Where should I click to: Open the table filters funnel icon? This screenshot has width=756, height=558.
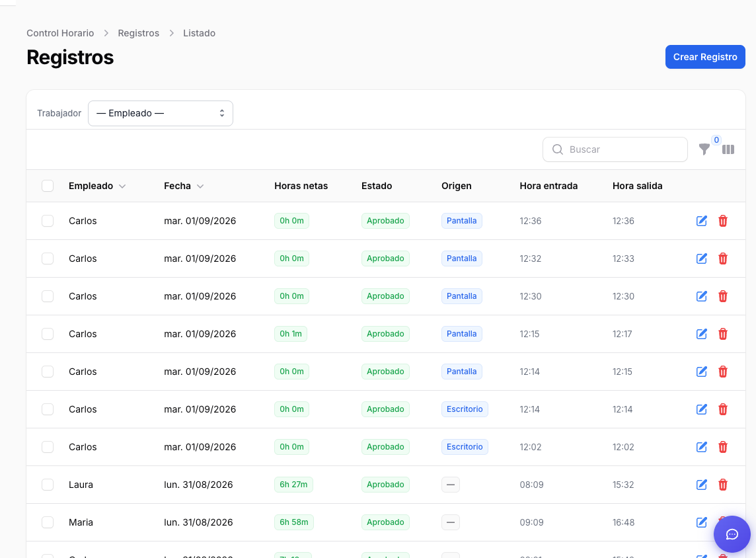[x=704, y=149]
